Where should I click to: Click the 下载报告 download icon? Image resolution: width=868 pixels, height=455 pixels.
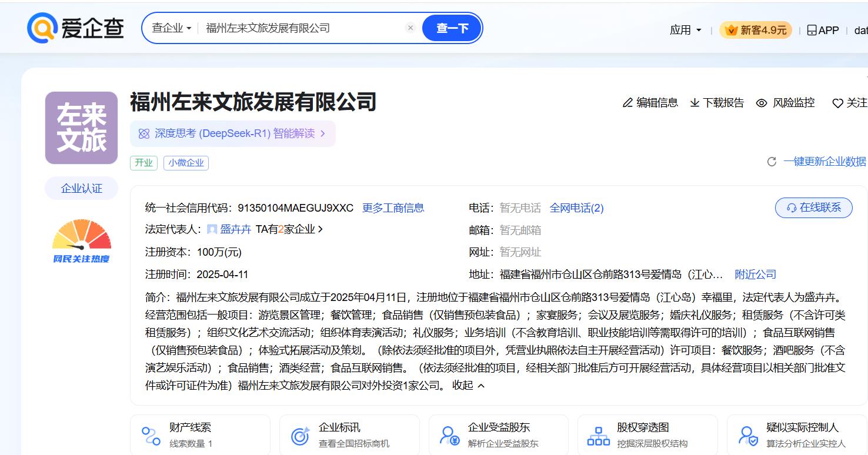pyautogui.click(x=695, y=103)
